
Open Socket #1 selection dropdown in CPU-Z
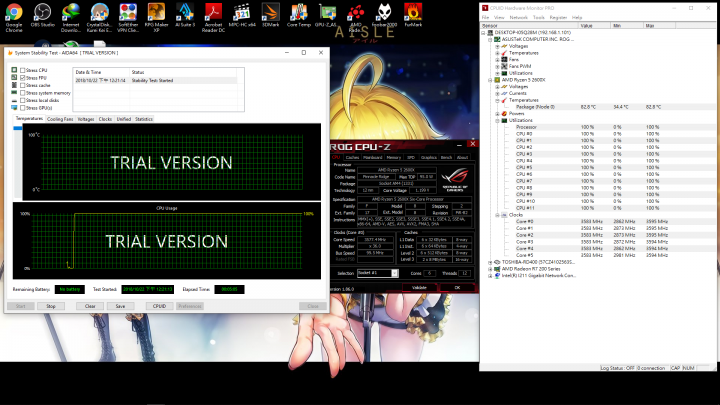coord(394,273)
